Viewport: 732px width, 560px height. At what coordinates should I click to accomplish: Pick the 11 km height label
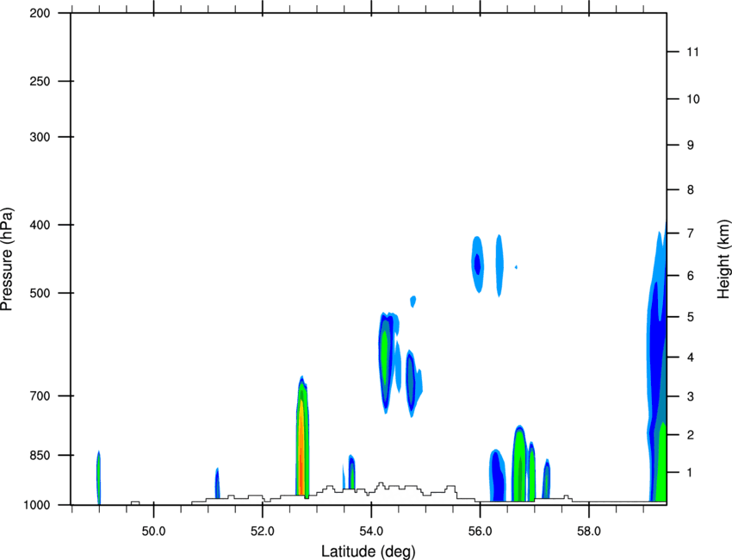pos(692,52)
